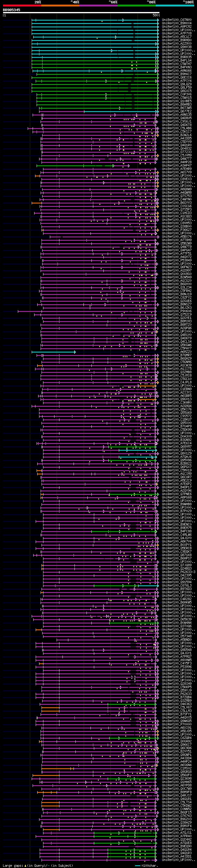Select the UniRef100_A6S7V9 label

click(x=177, y=172)
